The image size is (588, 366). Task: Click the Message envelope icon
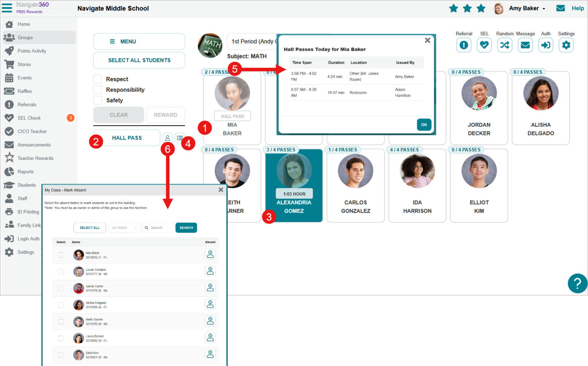pyautogui.click(x=525, y=45)
